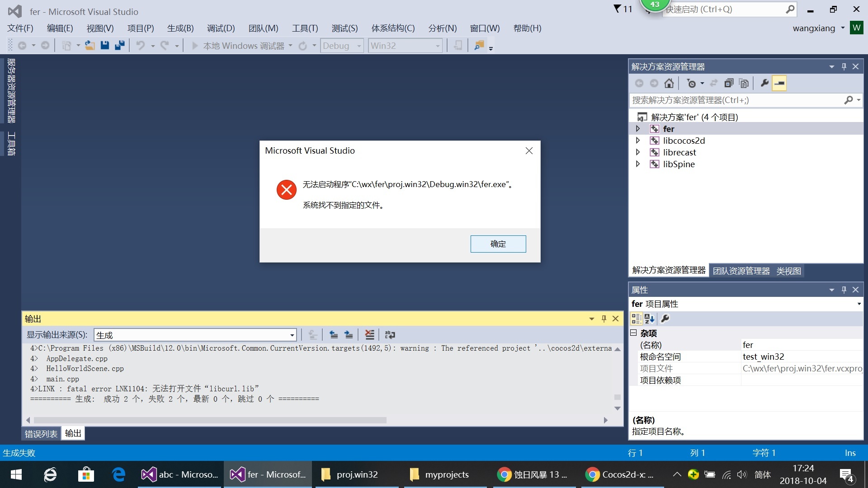The image size is (868, 488).
Task: Toggle the highlighted Preview Selected Items button
Action: [x=779, y=83]
